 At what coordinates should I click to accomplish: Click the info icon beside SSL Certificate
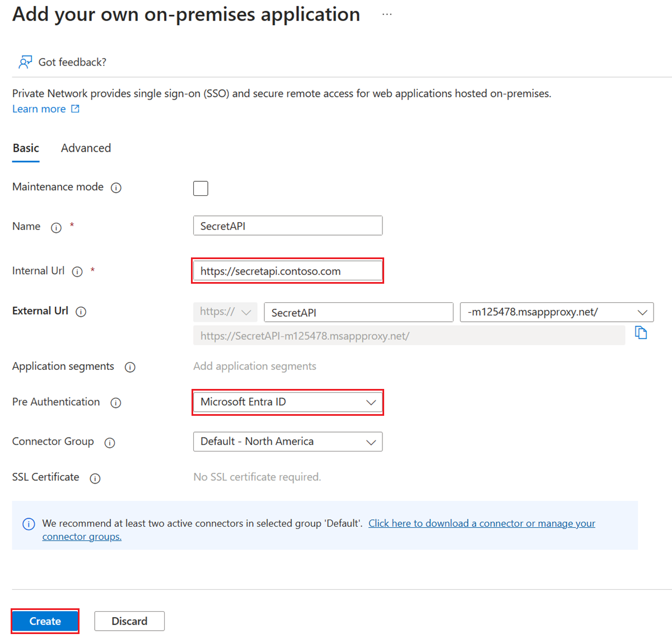pos(95,478)
